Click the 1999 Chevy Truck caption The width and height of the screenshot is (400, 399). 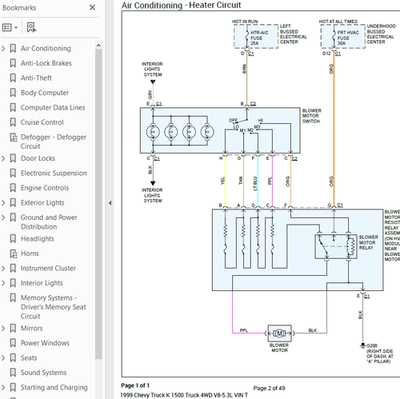pyautogui.click(x=184, y=395)
